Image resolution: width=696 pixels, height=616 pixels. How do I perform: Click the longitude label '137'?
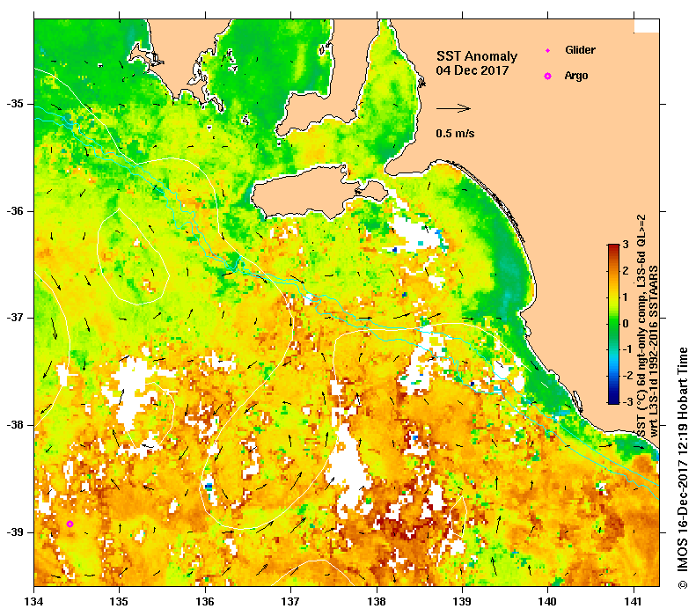coord(290,602)
